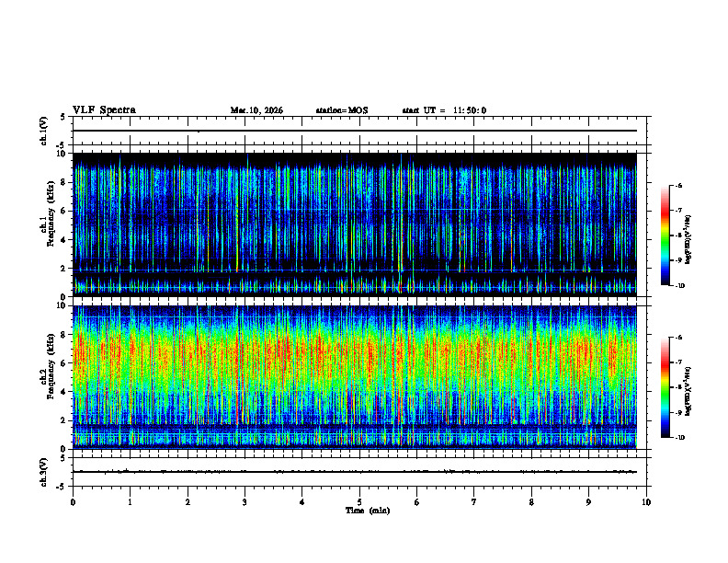Click the '1' tick label on time axis
Viewport: 728px width, 563px height.
click(130, 502)
